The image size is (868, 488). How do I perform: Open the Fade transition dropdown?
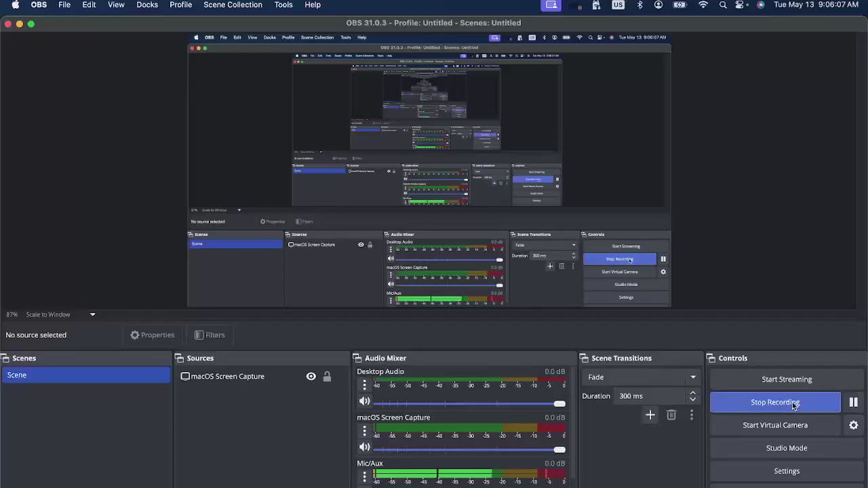click(x=642, y=377)
